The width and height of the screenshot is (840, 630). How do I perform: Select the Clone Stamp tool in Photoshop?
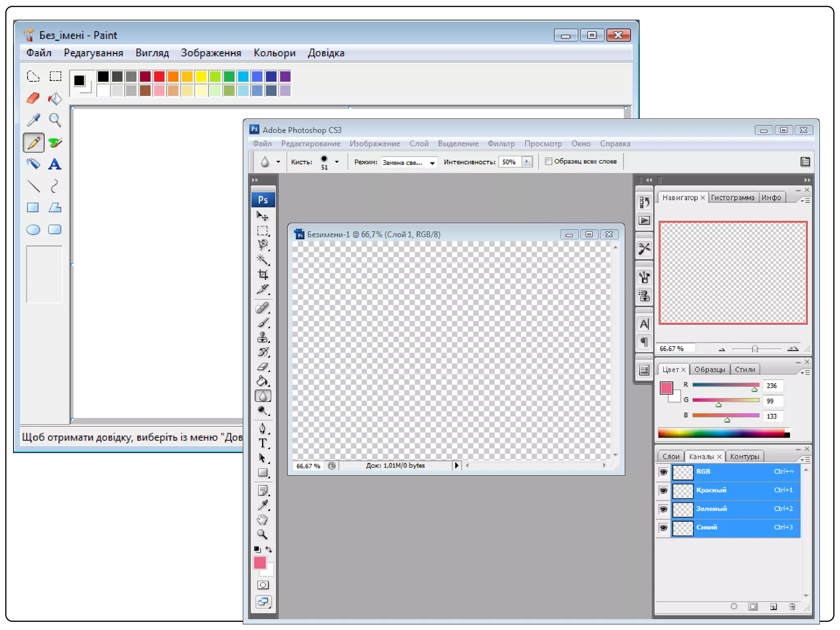262,337
